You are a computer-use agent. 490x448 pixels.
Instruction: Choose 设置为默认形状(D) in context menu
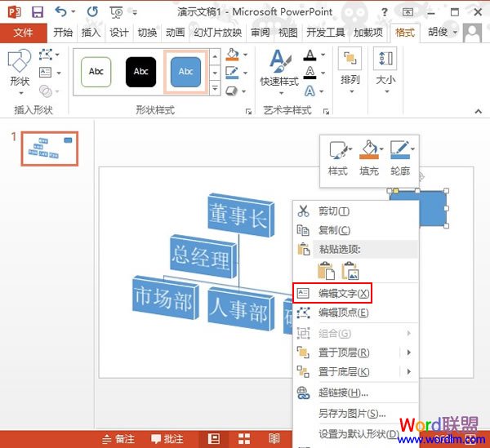(x=355, y=434)
